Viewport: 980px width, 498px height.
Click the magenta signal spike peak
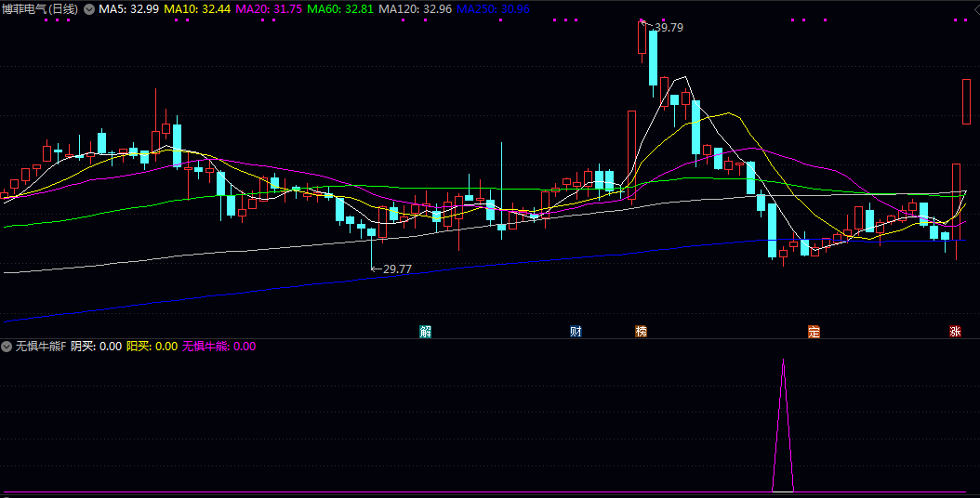[x=783, y=360]
